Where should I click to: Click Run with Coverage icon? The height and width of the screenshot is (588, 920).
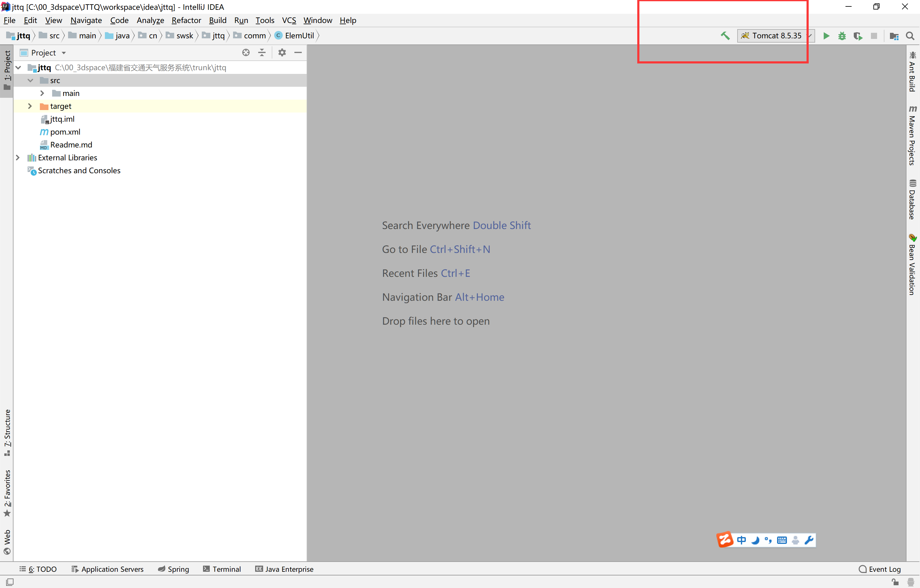tap(858, 36)
